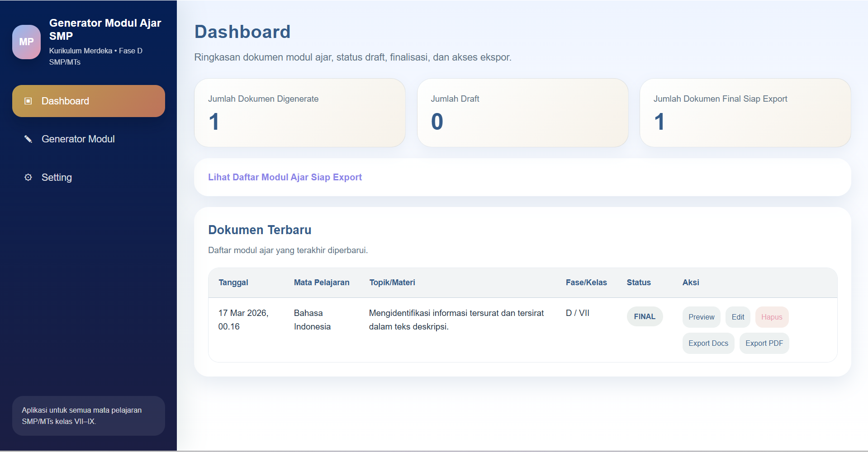Click the Generator Modul Ajar SMP title
Image resolution: width=868 pixels, height=452 pixels.
click(x=105, y=29)
